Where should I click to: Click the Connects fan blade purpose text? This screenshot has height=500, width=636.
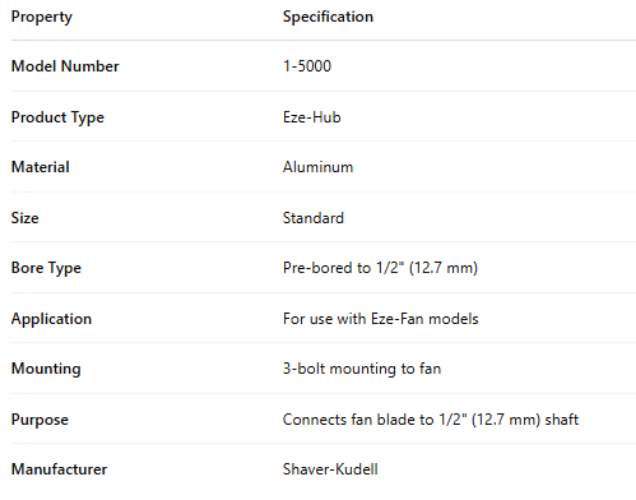pyautogui.click(x=431, y=420)
